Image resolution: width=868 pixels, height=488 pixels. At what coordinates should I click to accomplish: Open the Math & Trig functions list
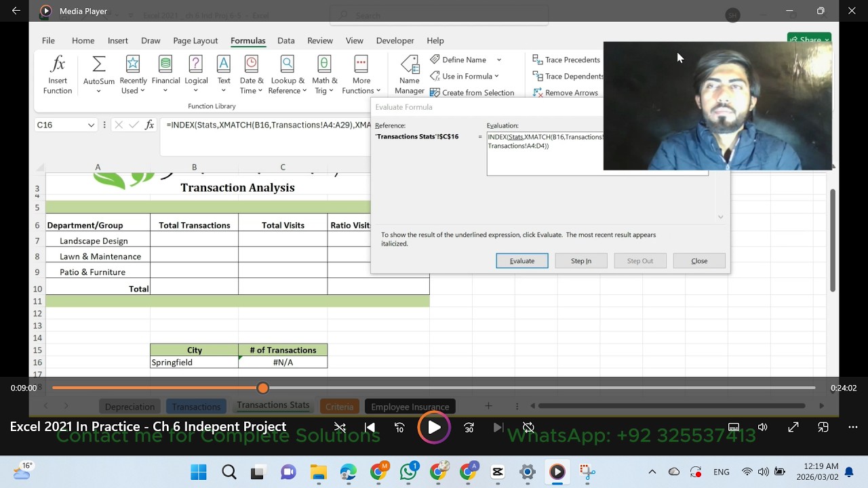tap(325, 75)
